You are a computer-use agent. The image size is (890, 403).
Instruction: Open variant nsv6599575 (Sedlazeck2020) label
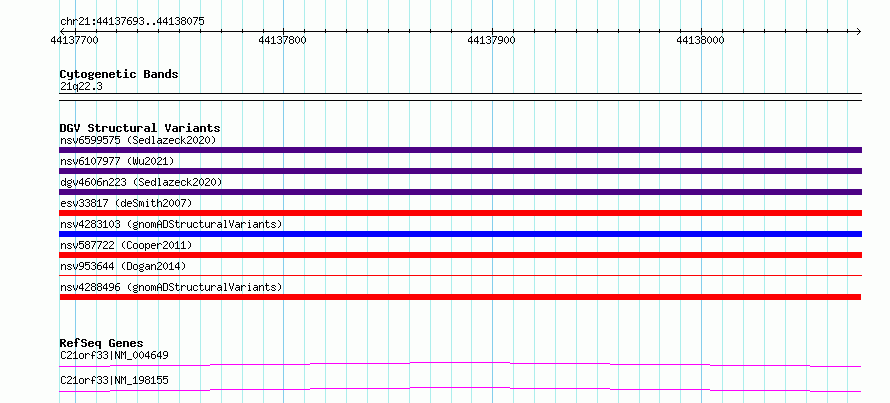coord(138,140)
